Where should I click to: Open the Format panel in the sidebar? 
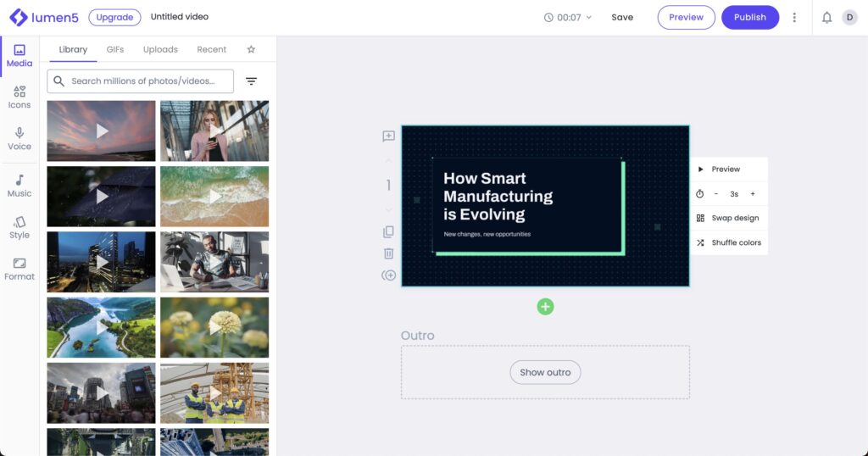click(x=19, y=269)
